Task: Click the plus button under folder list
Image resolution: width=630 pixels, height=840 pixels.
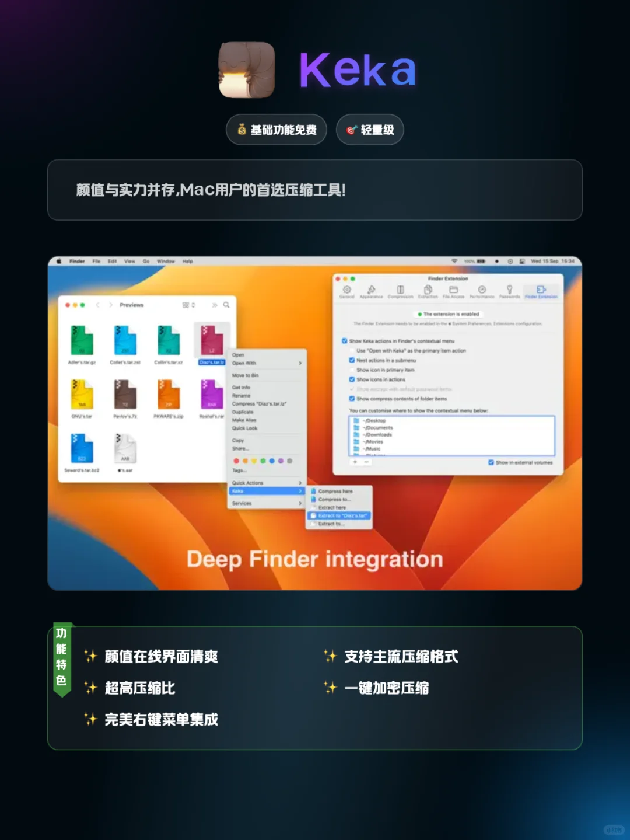Action: tap(355, 462)
